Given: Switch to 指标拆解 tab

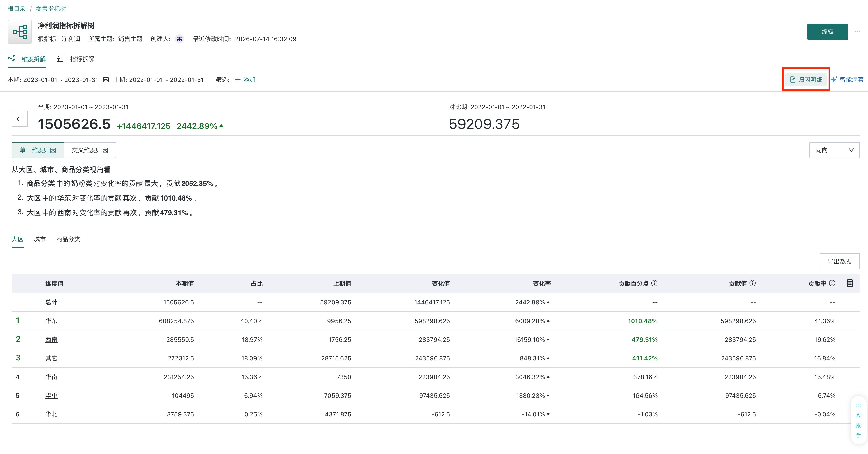Looking at the screenshot, I should tap(75, 59).
